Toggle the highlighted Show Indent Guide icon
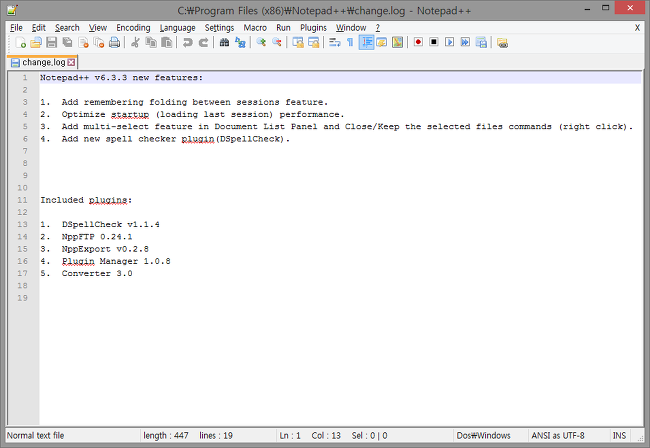650x448 pixels. coord(366,43)
